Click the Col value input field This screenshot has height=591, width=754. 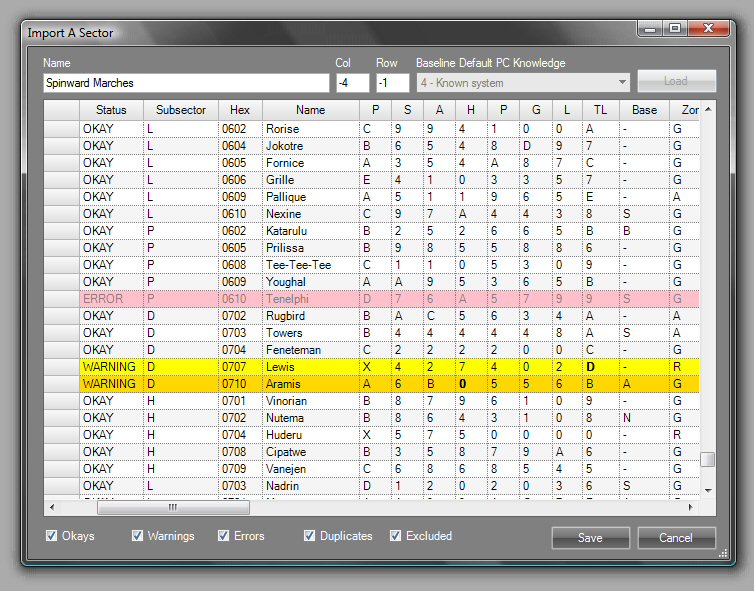[x=352, y=83]
